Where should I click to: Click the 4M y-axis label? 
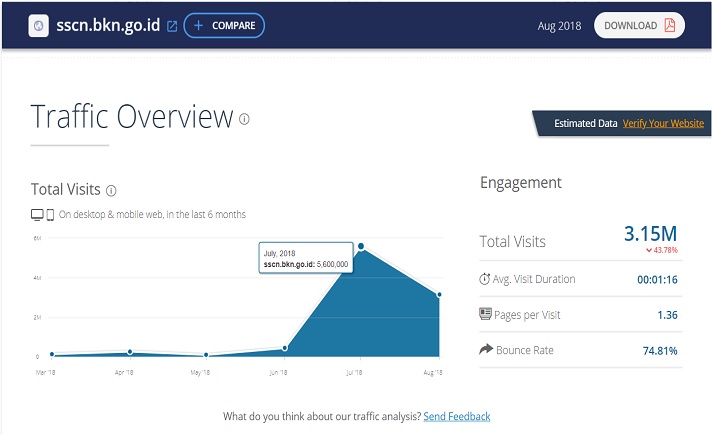(x=37, y=277)
